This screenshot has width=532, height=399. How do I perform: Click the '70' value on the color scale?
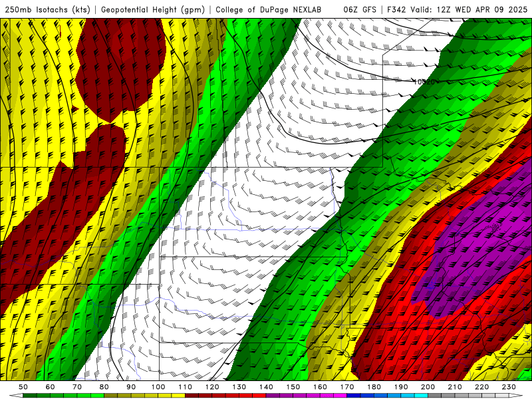(x=77, y=387)
